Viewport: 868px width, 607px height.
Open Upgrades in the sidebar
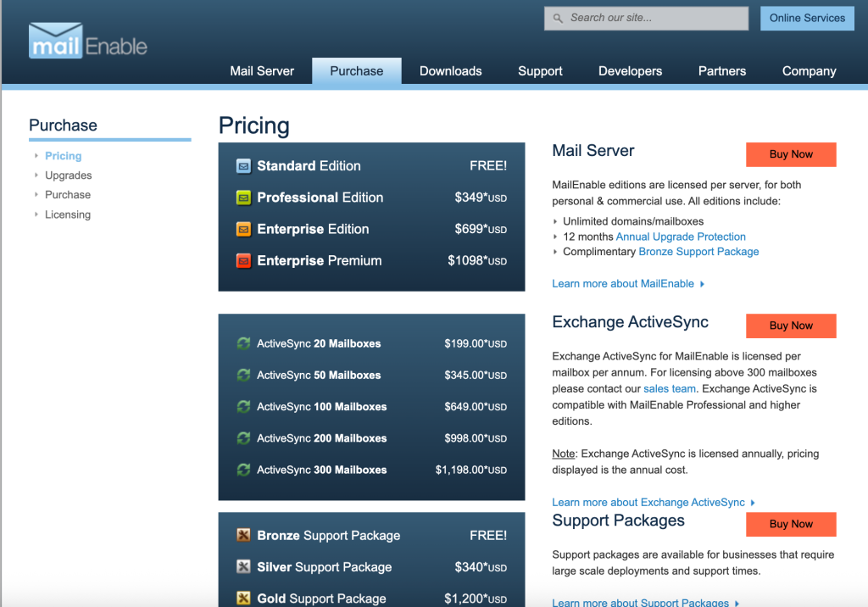(x=68, y=175)
